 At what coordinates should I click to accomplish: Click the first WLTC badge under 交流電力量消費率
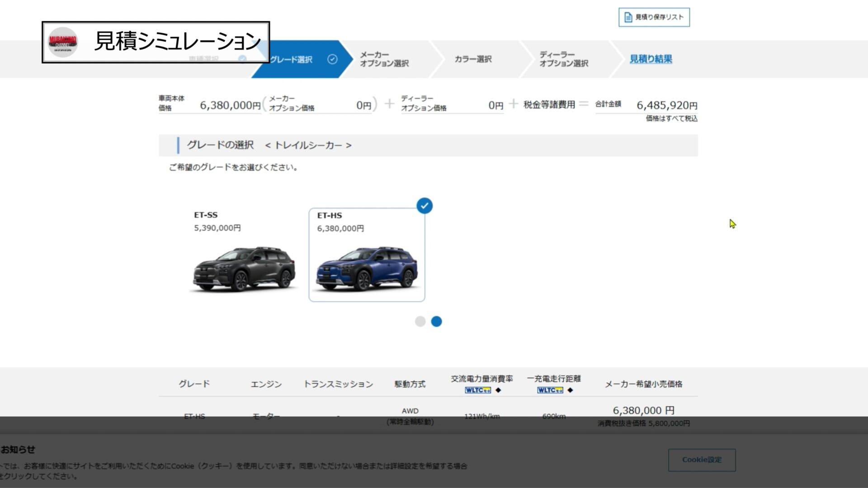coord(477,390)
